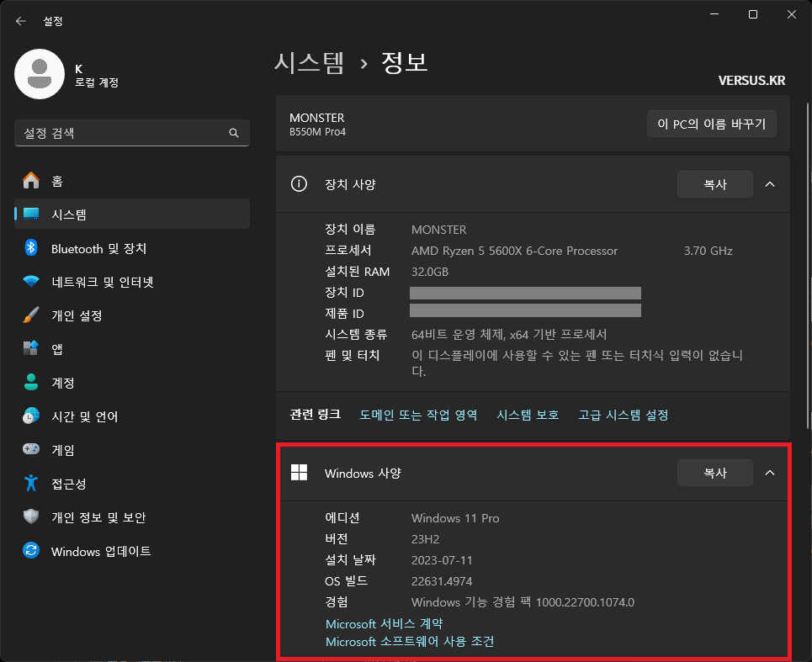Click the Accounts person icon
Screen dimensions: 812x662
(x=31, y=382)
